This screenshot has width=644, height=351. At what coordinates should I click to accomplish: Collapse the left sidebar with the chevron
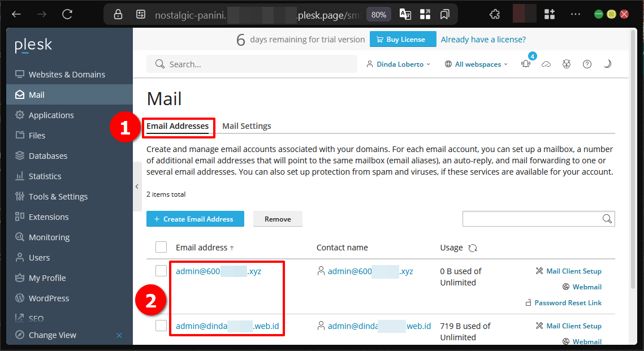[137, 186]
